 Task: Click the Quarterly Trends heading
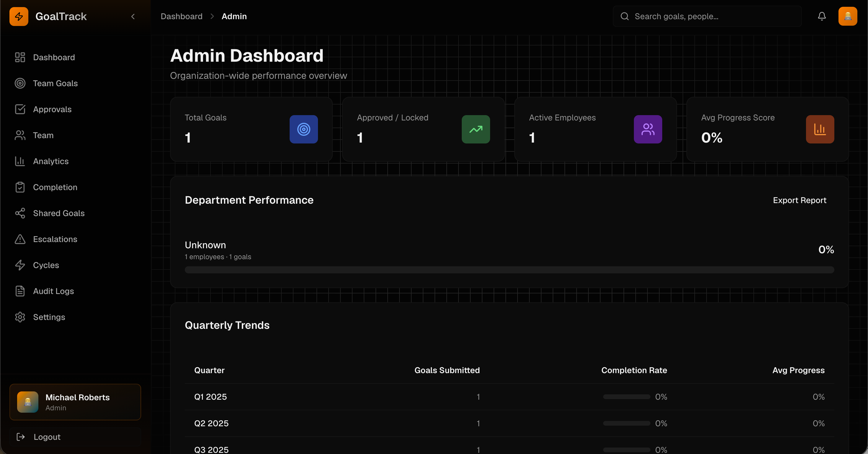click(227, 325)
